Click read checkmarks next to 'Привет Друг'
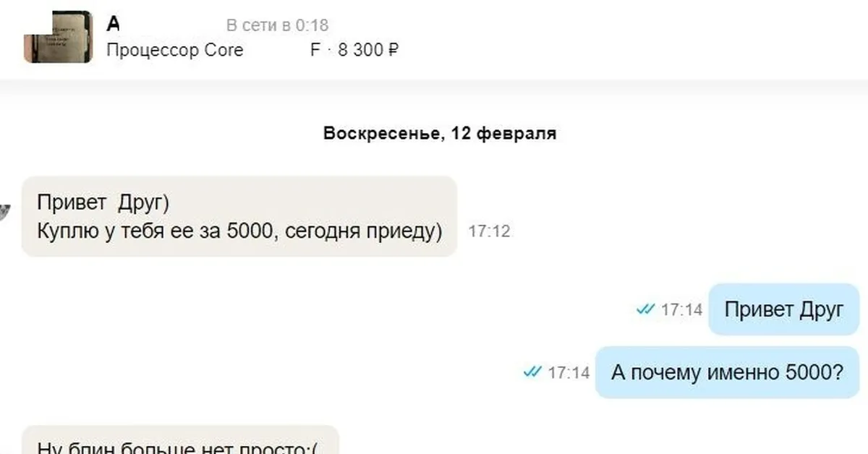Image resolution: width=868 pixels, height=454 pixels. tap(645, 309)
